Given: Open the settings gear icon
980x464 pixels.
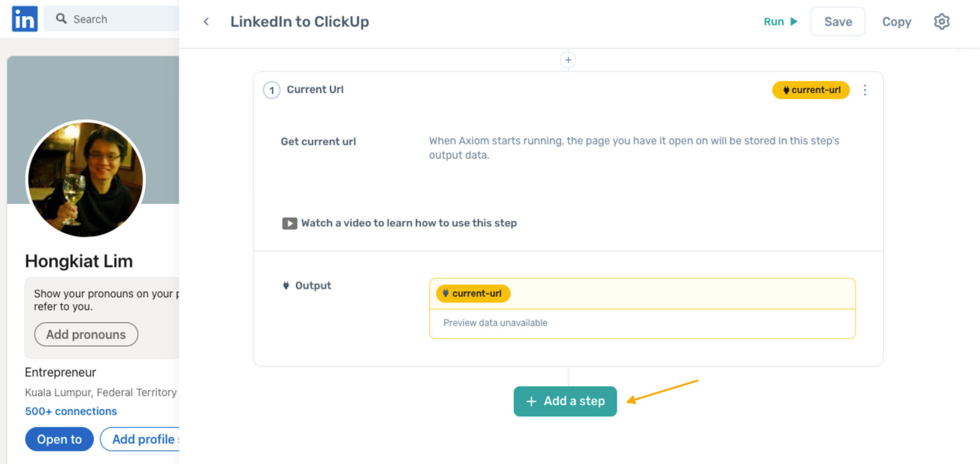Looking at the screenshot, I should pyautogui.click(x=942, y=22).
